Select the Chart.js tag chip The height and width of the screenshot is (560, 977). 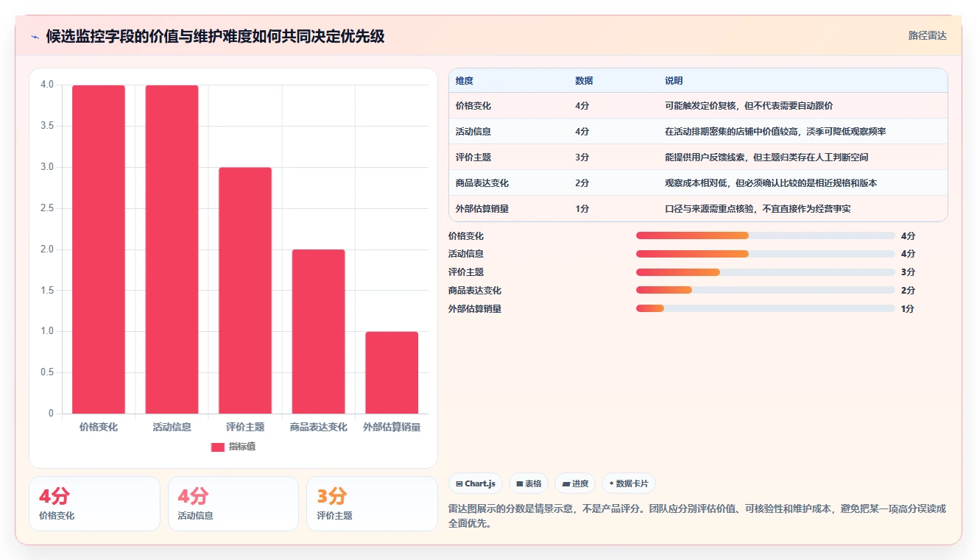tap(476, 483)
